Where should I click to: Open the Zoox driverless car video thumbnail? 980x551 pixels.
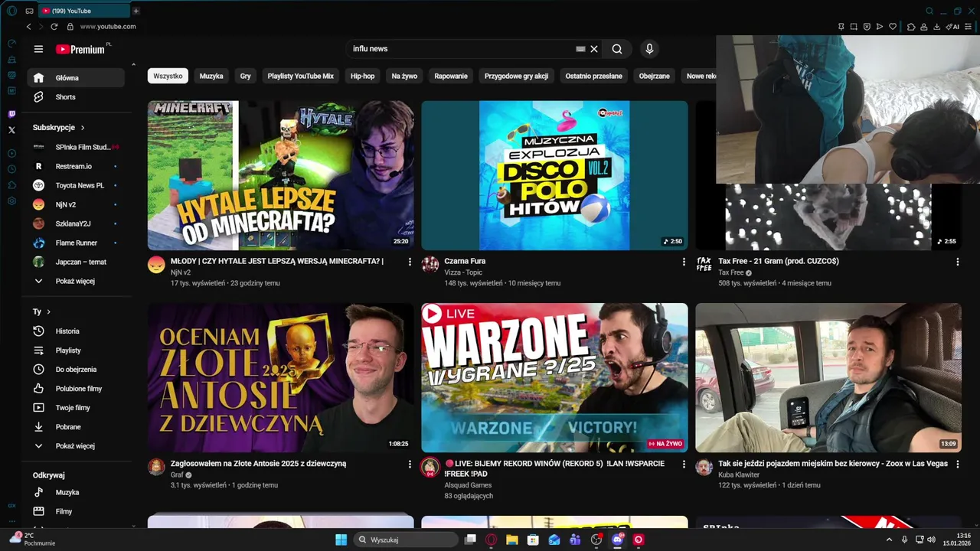point(828,377)
